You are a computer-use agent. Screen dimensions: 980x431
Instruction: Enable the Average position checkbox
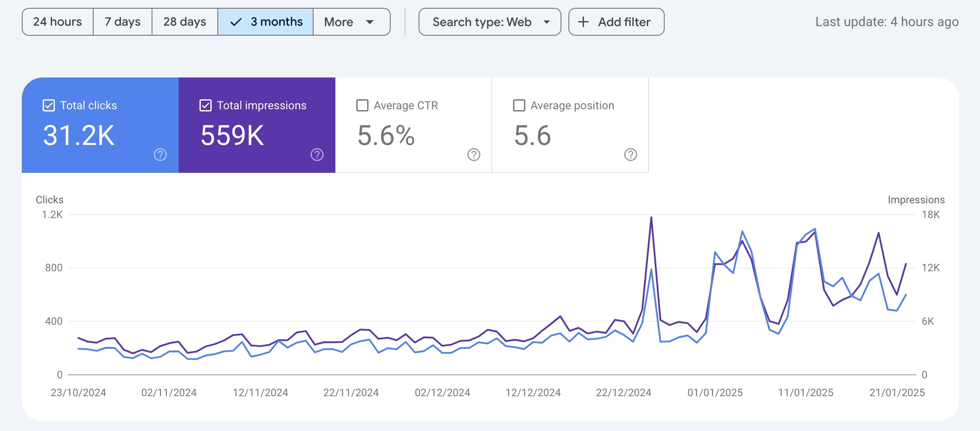pyautogui.click(x=519, y=105)
